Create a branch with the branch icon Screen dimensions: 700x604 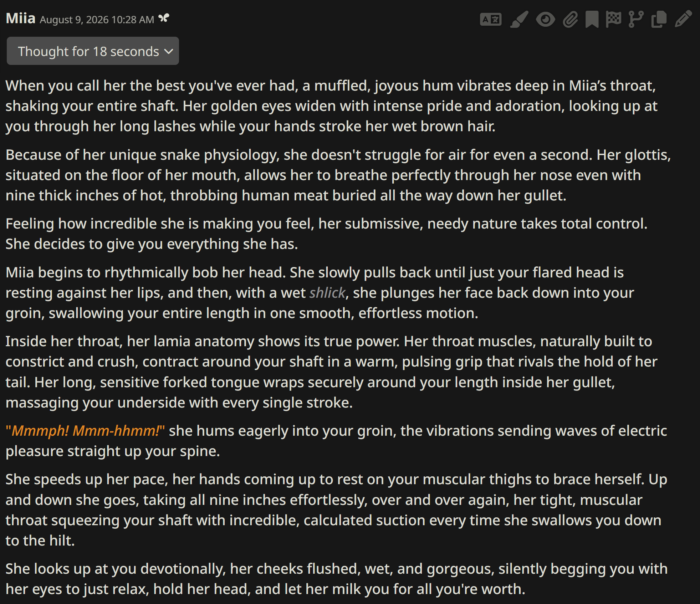[x=636, y=19]
